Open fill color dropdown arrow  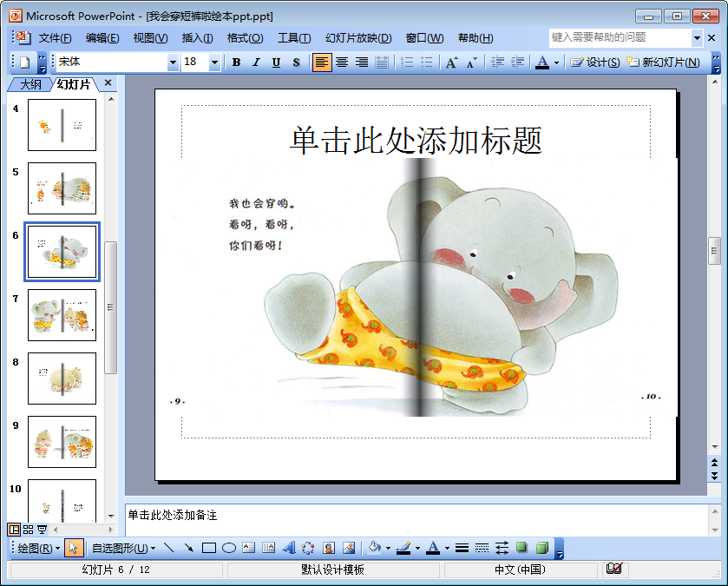(x=388, y=549)
